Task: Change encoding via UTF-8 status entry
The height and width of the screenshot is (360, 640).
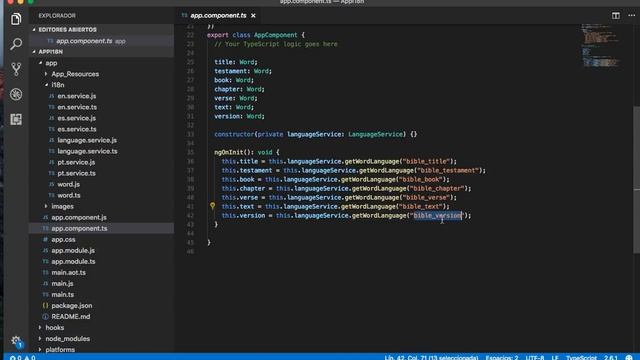Action: point(535,357)
